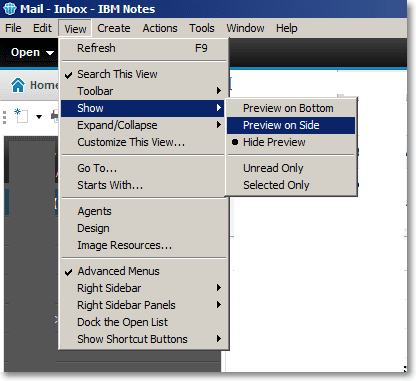
Task: Expand the Toolbar submenu
Action: click(x=144, y=91)
